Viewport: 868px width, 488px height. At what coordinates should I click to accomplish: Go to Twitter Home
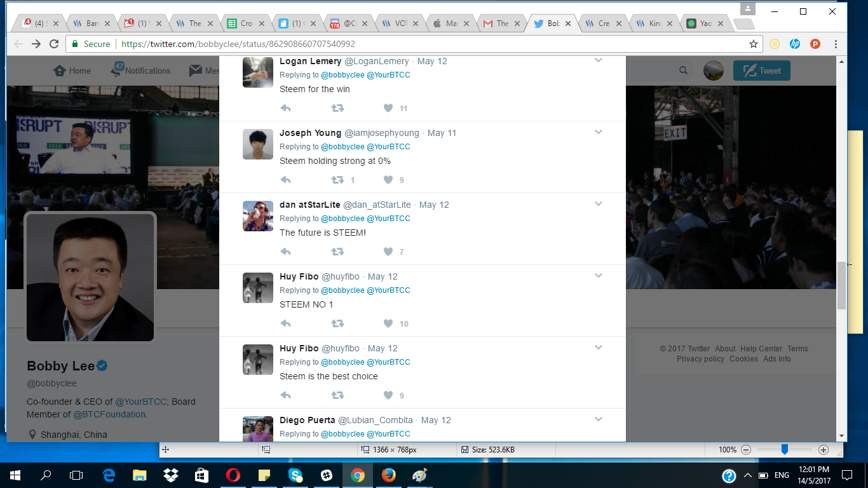click(72, 71)
